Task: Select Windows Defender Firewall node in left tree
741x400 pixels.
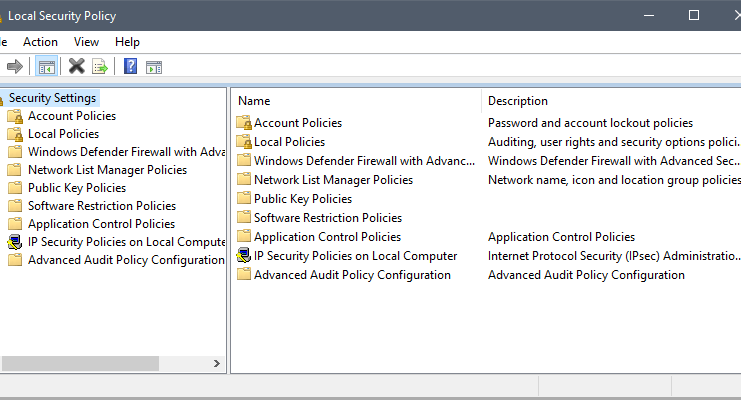Action: pyautogui.click(x=126, y=152)
